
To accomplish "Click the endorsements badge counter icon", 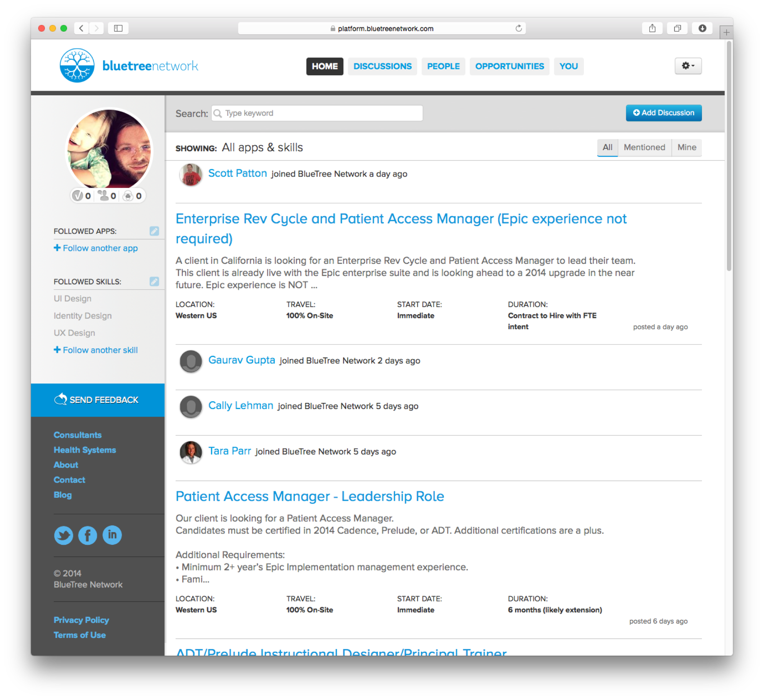I will point(78,196).
